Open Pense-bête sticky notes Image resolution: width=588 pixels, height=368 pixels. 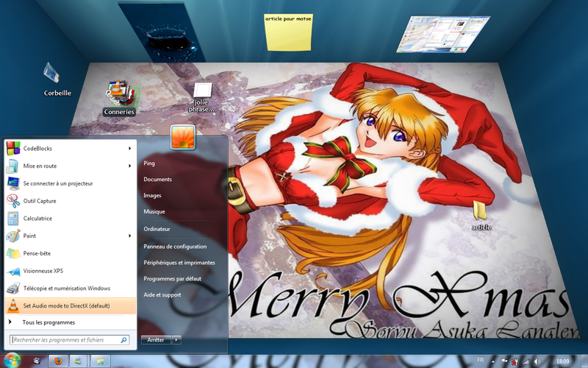pos(70,253)
